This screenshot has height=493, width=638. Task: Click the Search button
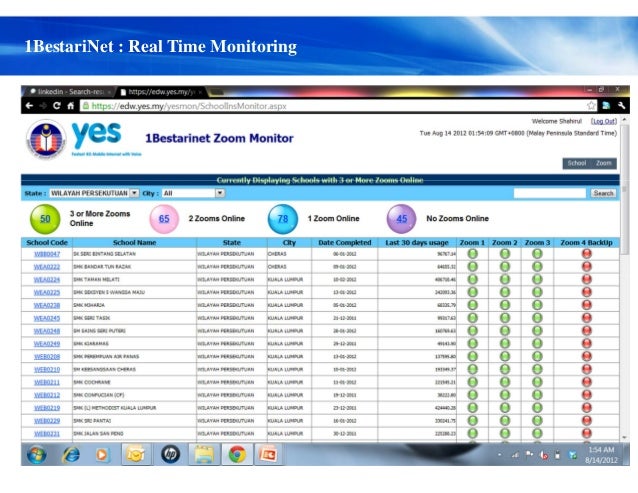coord(603,193)
